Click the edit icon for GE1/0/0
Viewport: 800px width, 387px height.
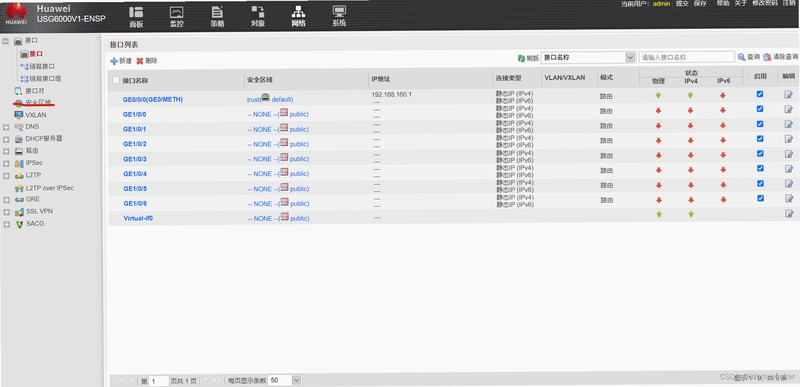click(x=788, y=109)
